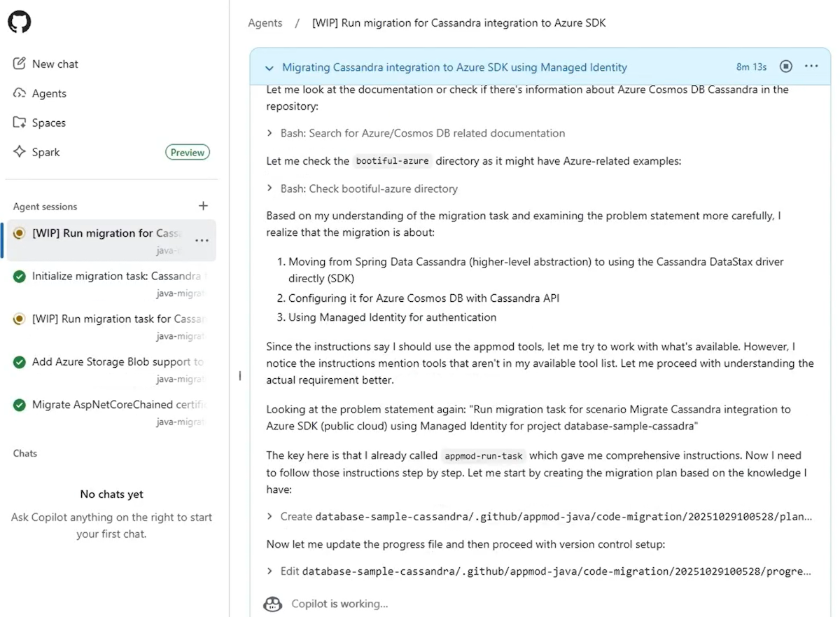Expand the Create plan file step
The width and height of the screenshot is (840, 617).
coord(270,517)
